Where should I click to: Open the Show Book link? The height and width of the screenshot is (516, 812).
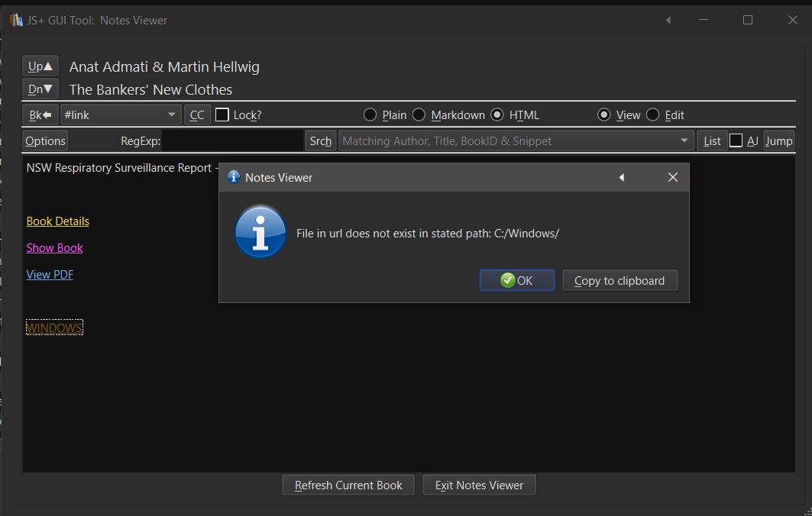(54, 248)
